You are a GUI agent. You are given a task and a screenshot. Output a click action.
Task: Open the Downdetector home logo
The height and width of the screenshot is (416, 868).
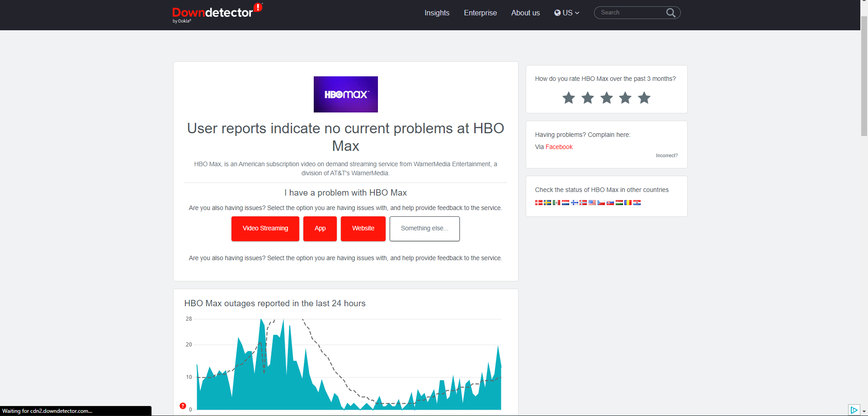coord(217,13)
